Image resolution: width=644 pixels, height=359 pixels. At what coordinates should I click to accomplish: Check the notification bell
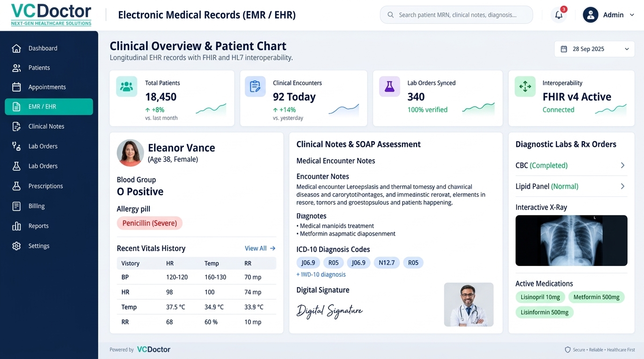coord(559,14)
